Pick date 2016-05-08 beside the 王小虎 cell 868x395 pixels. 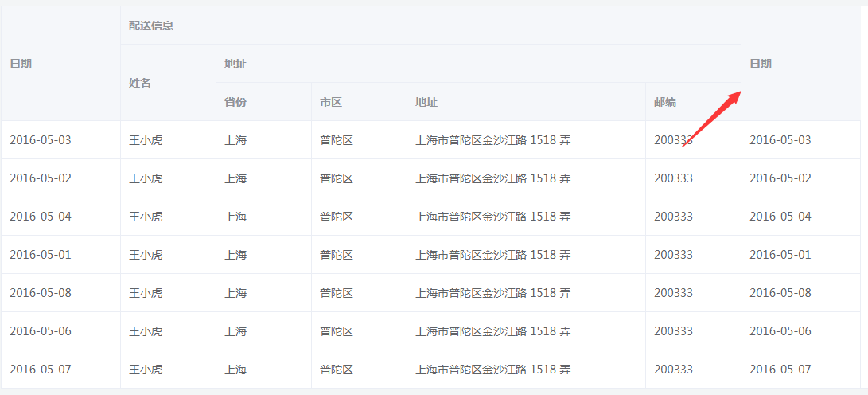point(41,293)
